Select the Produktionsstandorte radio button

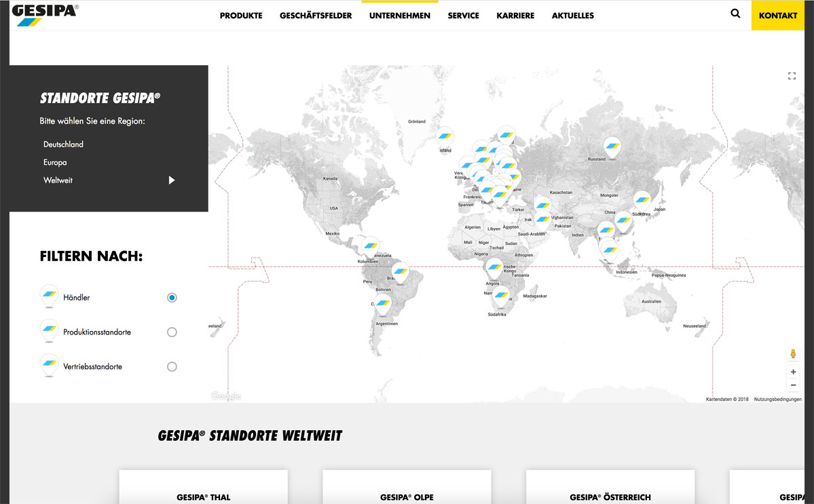(172, 332)
